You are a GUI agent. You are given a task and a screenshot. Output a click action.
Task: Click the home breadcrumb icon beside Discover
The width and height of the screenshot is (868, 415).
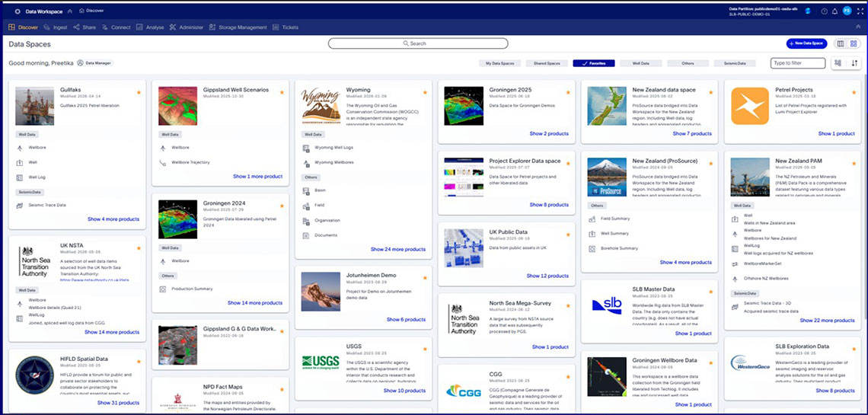(x=82, y=11)
